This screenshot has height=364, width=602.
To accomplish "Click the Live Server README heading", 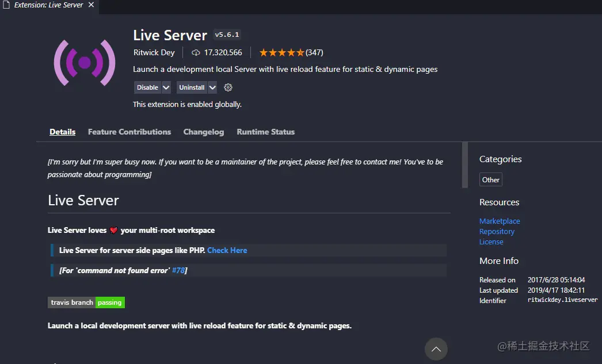I will 83,200.
